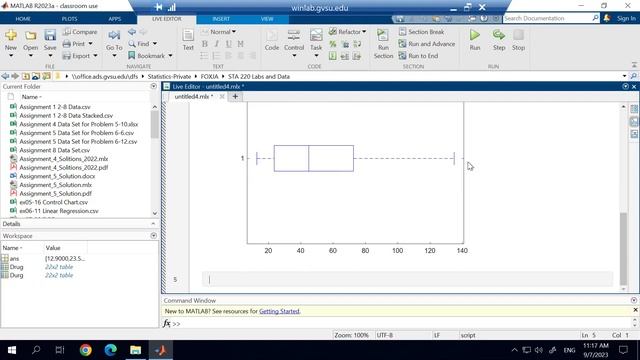Add a new editor tab with plus button
Screen dimensions: 640x360
(235, 96)
